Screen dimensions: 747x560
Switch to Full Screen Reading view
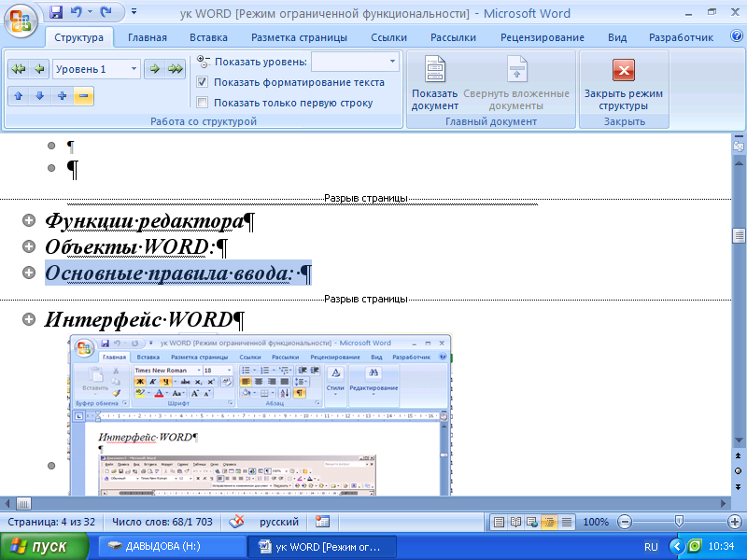pyautogui.click(x=515, y=522)
